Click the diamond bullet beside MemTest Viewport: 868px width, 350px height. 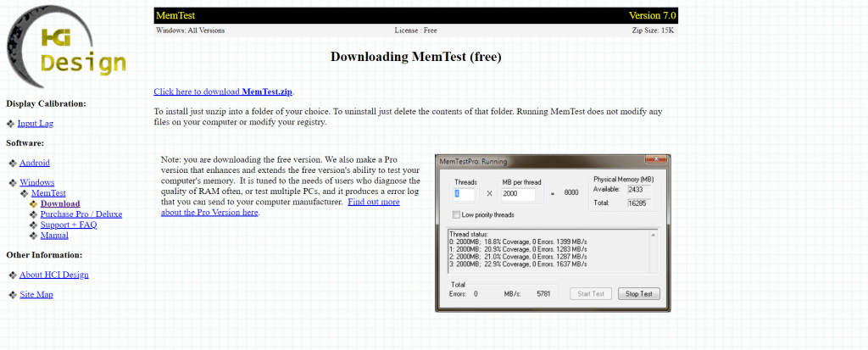click(x=25, y=194)
